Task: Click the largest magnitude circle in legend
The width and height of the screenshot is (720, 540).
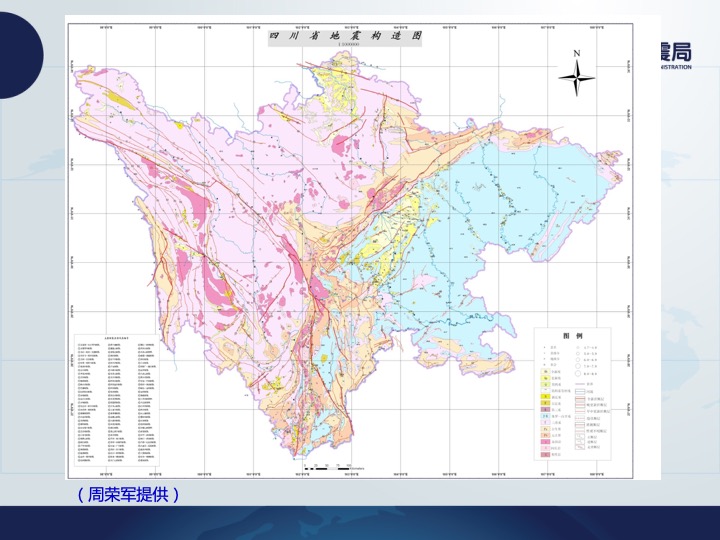Action: click(x=578, y=373)
